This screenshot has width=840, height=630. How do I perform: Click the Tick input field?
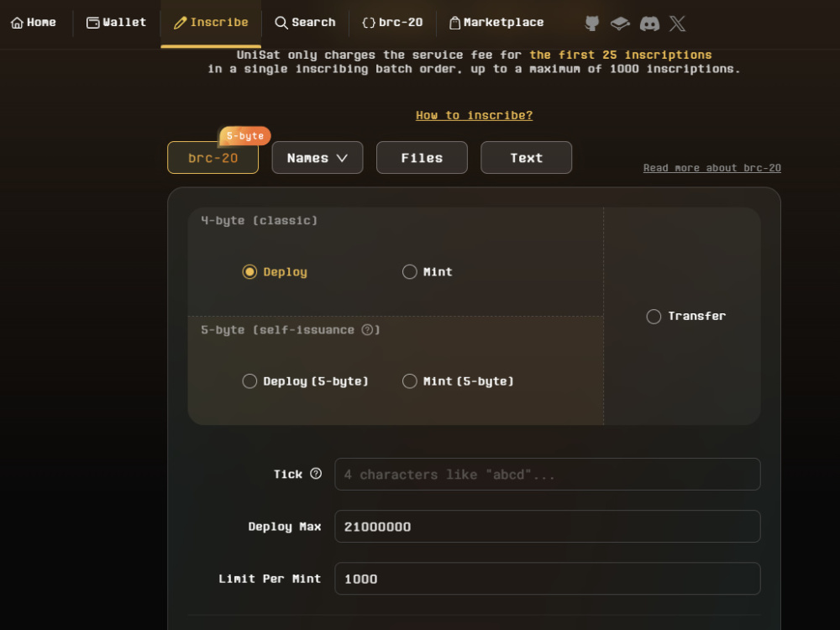pyautogui.click(x=548, y=474)
